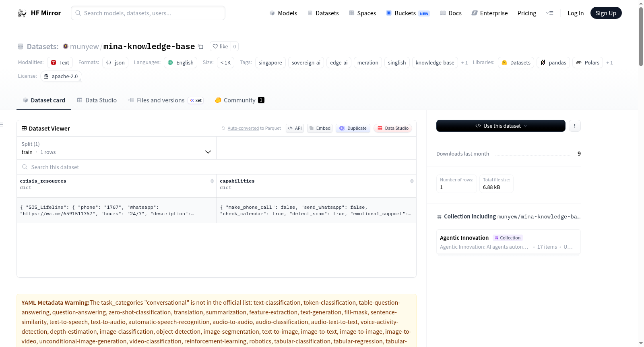
Task: Click the crisis_resources data cell
Action: 117,210
